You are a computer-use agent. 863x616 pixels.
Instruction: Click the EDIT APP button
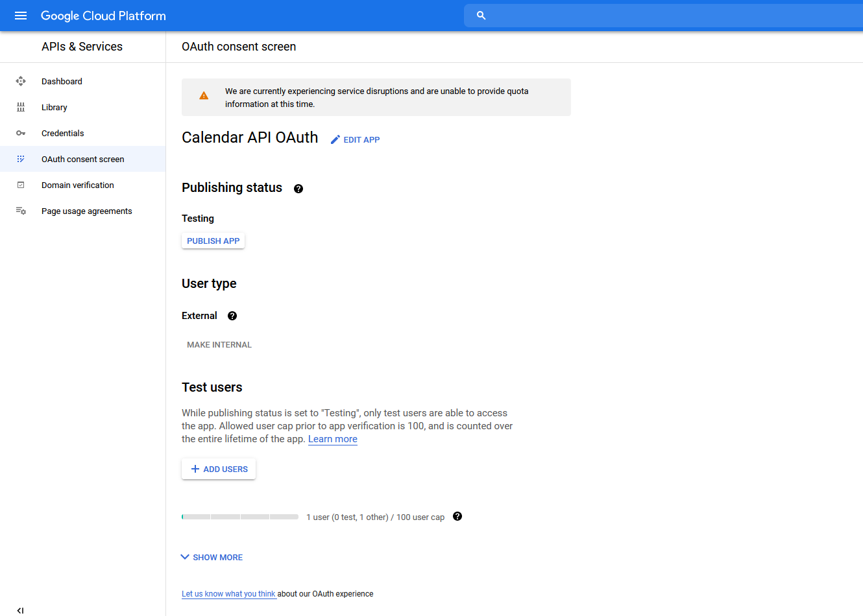click(355, 139)
